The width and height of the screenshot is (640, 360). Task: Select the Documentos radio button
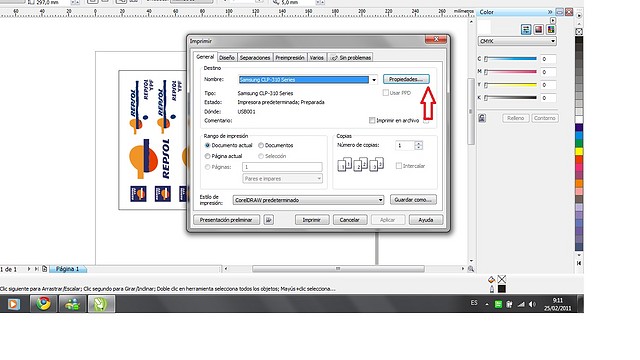(261, 145)
